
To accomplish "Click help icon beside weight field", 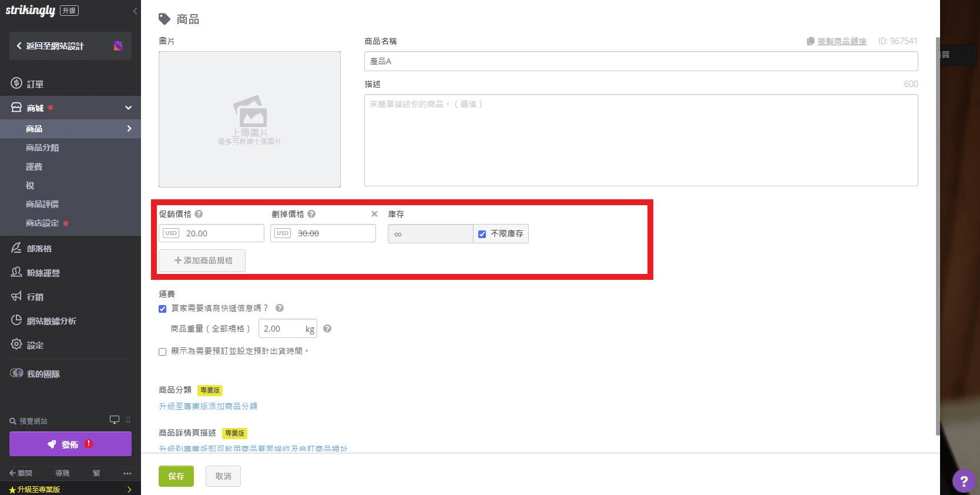I will point(327,329).
